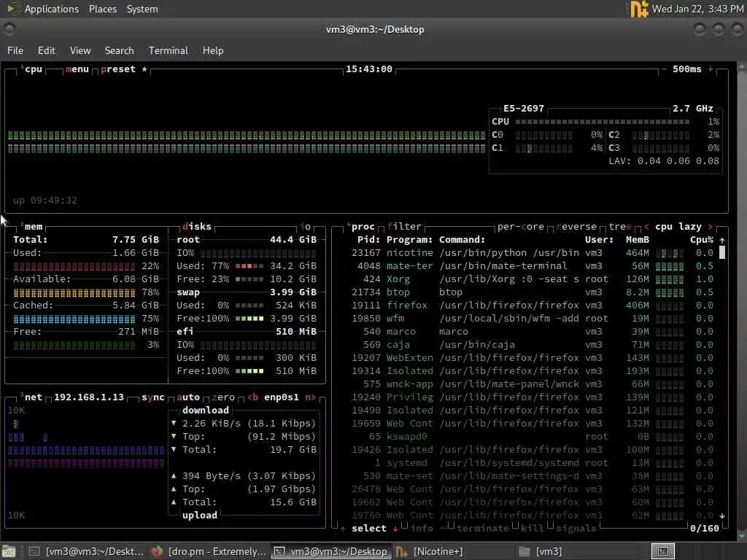Click zero to reset net totals
Image resolution: width=747 pixels, height=560 pixels.
[x=223, y=397]
